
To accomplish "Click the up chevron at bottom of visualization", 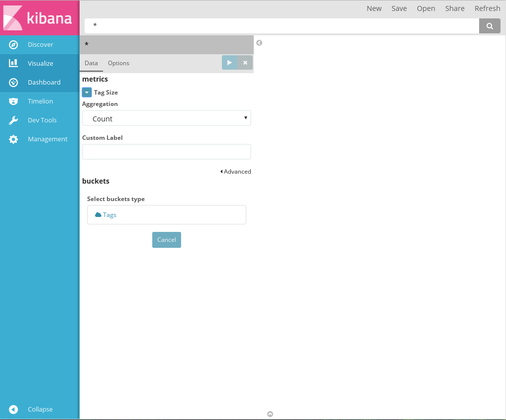I will 270,414.
